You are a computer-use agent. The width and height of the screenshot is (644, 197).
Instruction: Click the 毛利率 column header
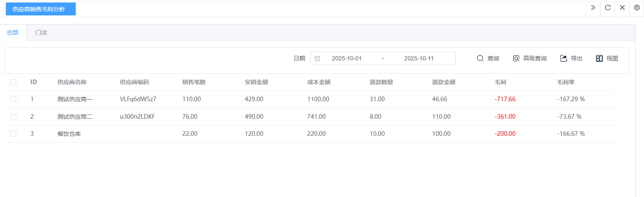tap(565, 82)
